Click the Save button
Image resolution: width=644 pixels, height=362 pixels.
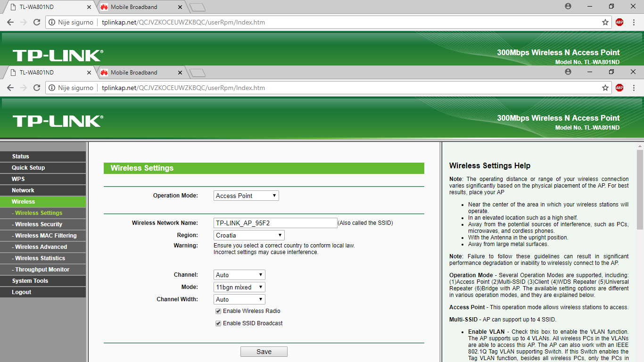264,352
